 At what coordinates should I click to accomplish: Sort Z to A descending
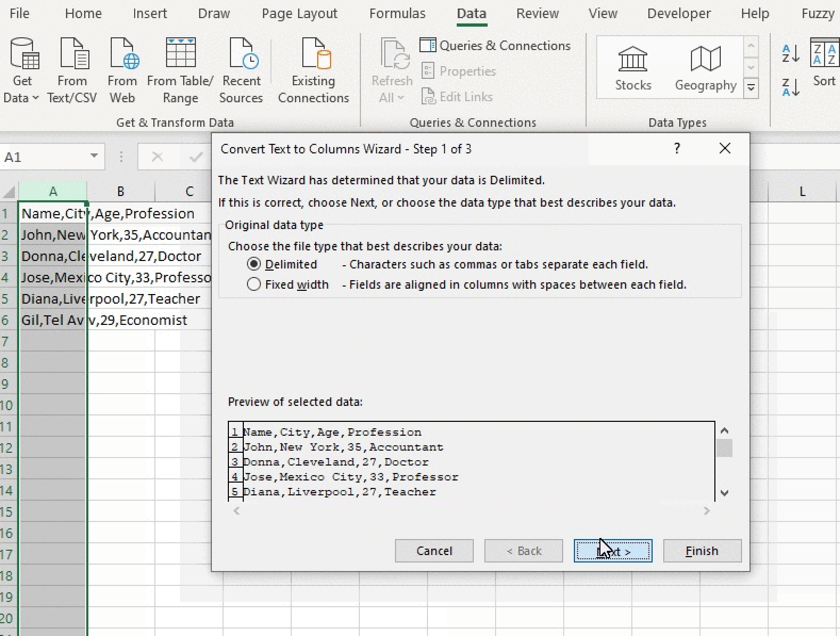[x=790, y=87]
